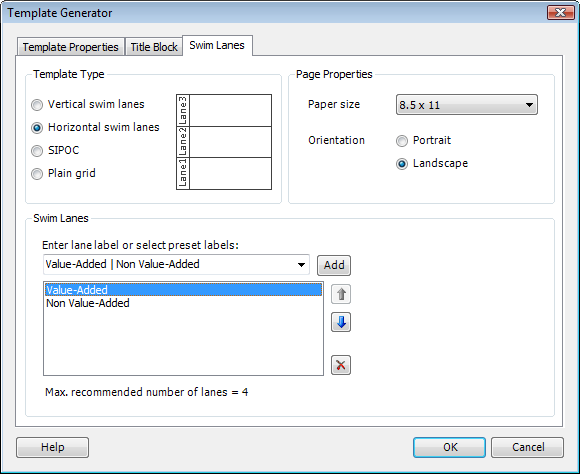Click the lane label text field
Viewport: 580px width, 474px height.
[x=169, y=264]
